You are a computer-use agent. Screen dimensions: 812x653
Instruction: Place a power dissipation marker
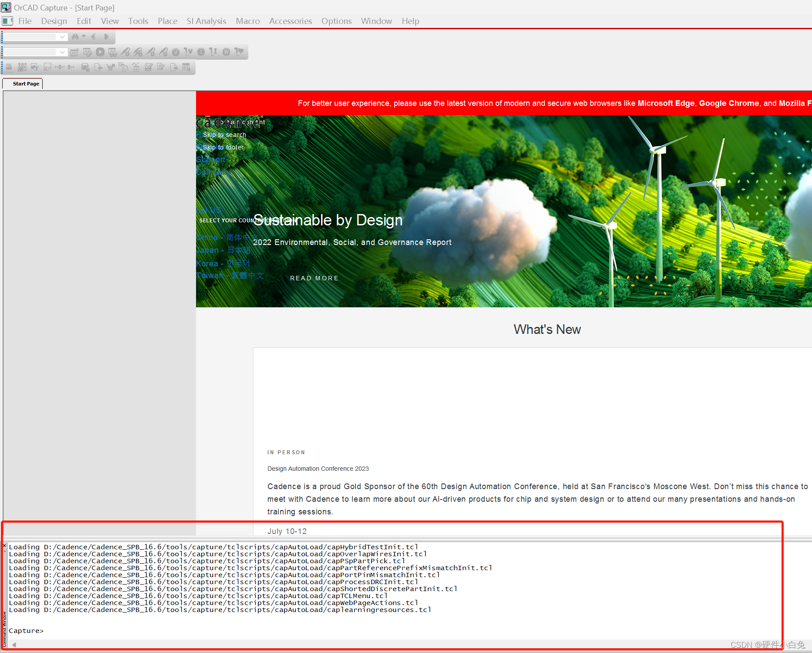163,52
